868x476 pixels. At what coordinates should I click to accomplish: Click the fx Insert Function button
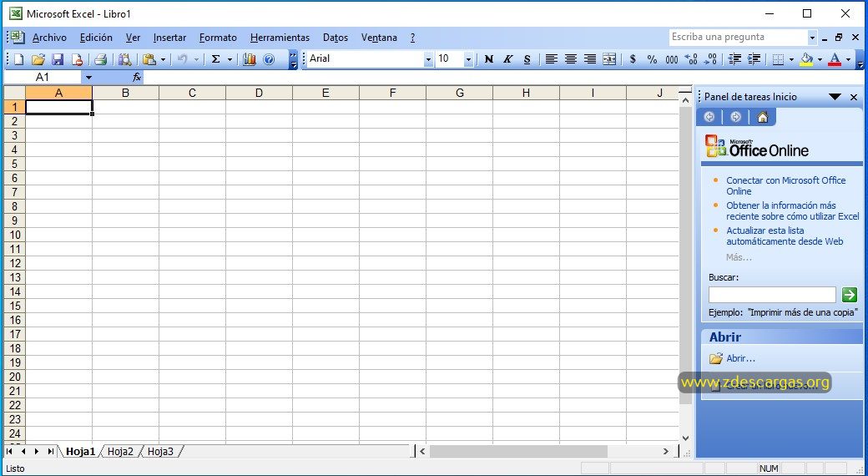pyautogui.click(x=137, y=78)
